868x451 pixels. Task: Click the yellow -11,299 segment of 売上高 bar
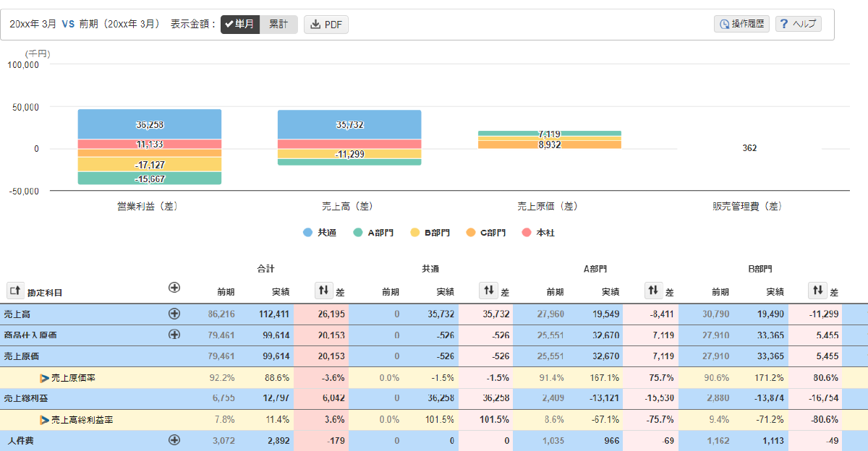(x=349, y=154)
